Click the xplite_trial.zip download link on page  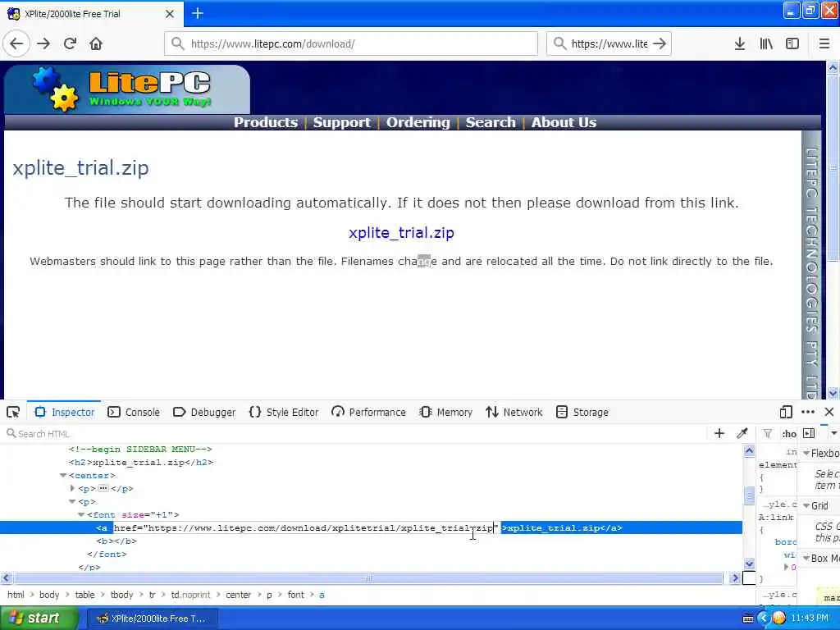click(x=401, y=232)
